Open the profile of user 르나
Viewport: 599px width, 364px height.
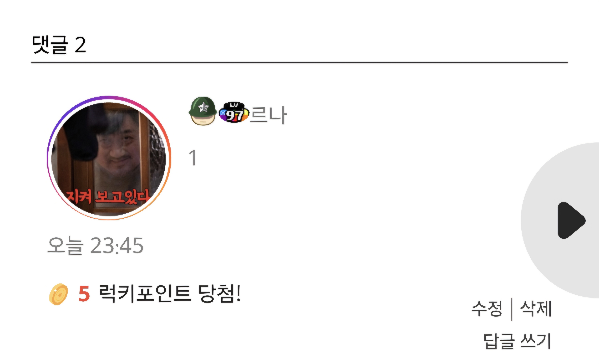268,115
